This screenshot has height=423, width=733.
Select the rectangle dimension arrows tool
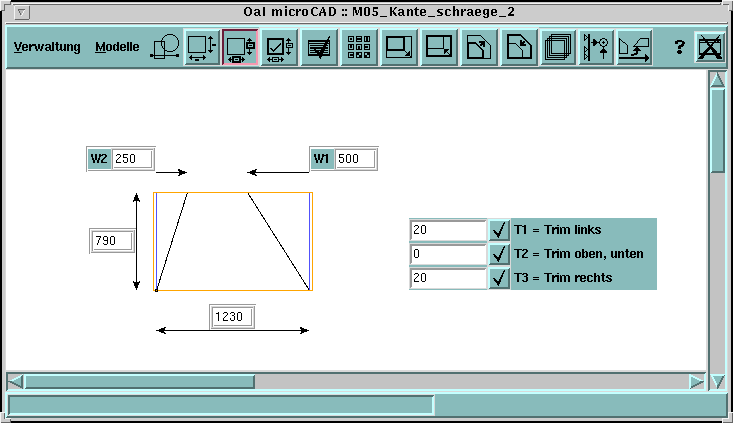pos(202,47)
